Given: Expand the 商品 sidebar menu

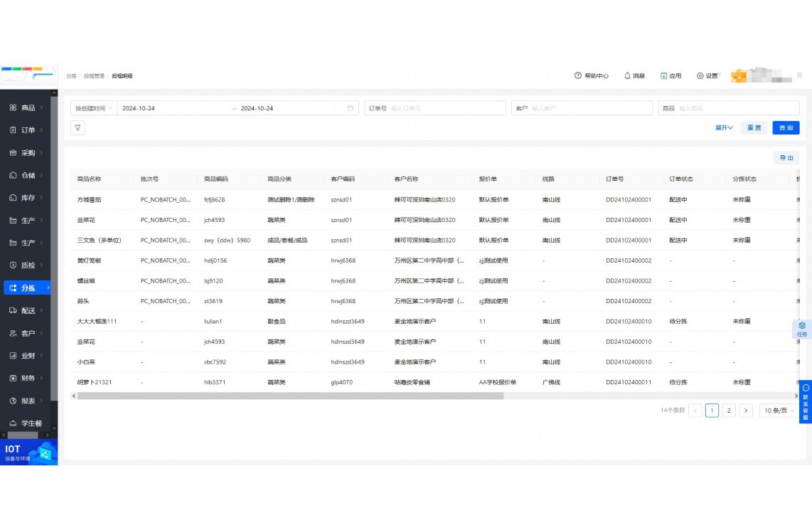Looking at the screenshot, I should pos(28,107).
